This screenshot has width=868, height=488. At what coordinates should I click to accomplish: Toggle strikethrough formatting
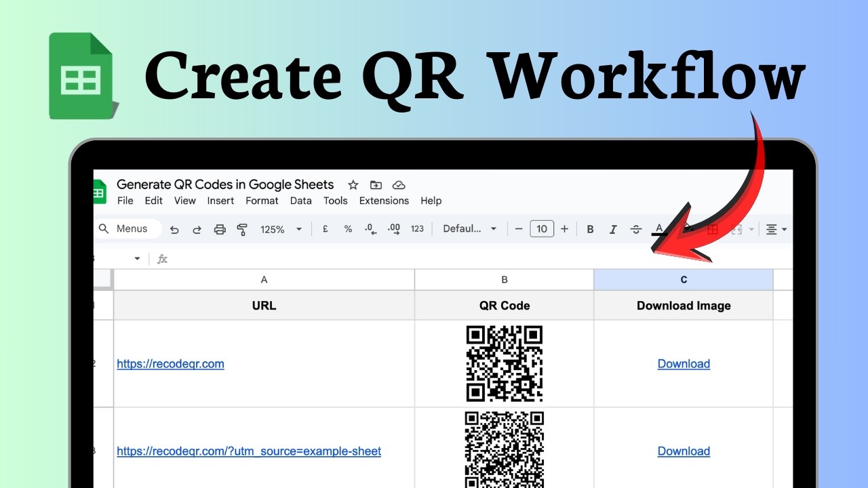[x=635, y=229]
